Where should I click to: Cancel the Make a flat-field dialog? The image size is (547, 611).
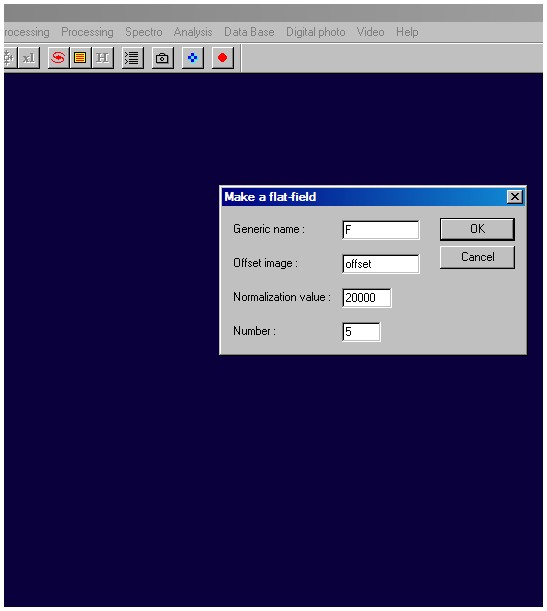pos(477,257)
